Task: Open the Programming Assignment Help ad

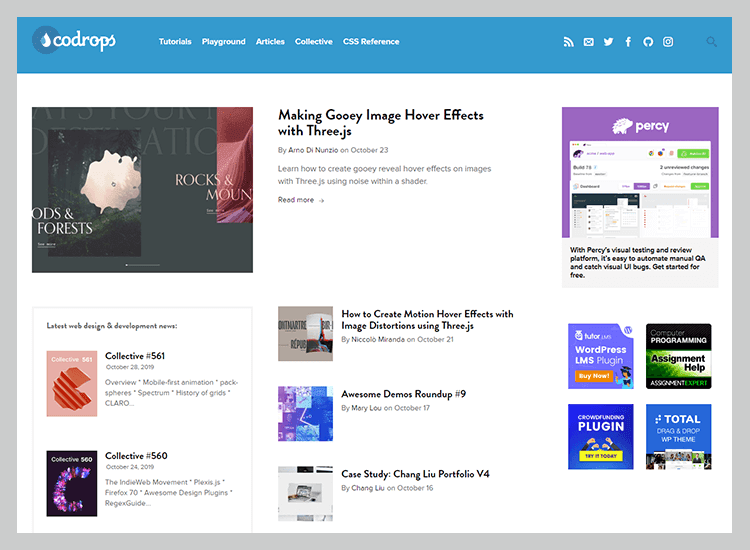Action: tap(678, 356)
